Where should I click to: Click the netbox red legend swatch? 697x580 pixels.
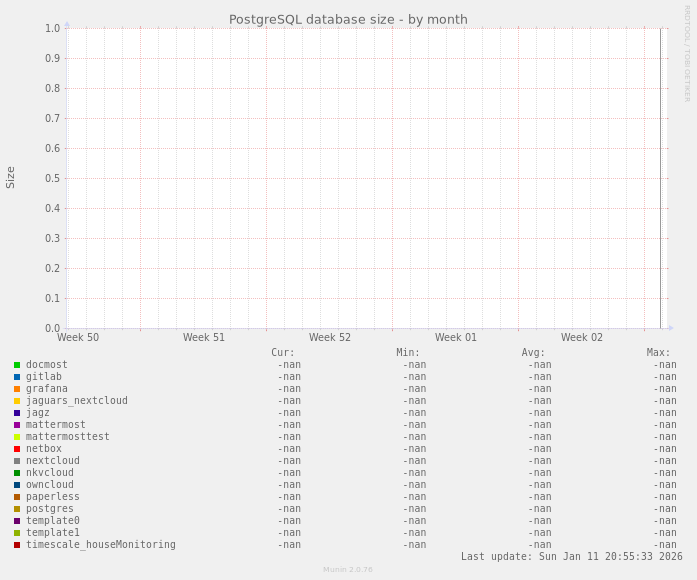coord(17,449)
